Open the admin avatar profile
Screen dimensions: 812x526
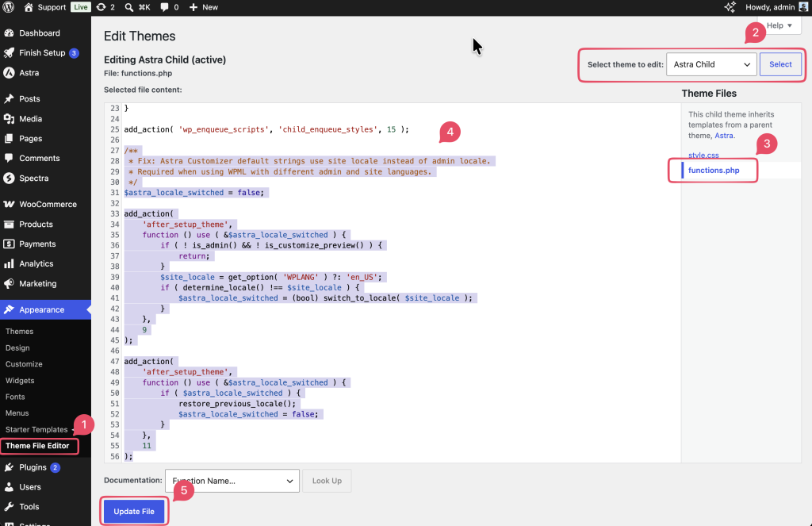tap(803, 7)
